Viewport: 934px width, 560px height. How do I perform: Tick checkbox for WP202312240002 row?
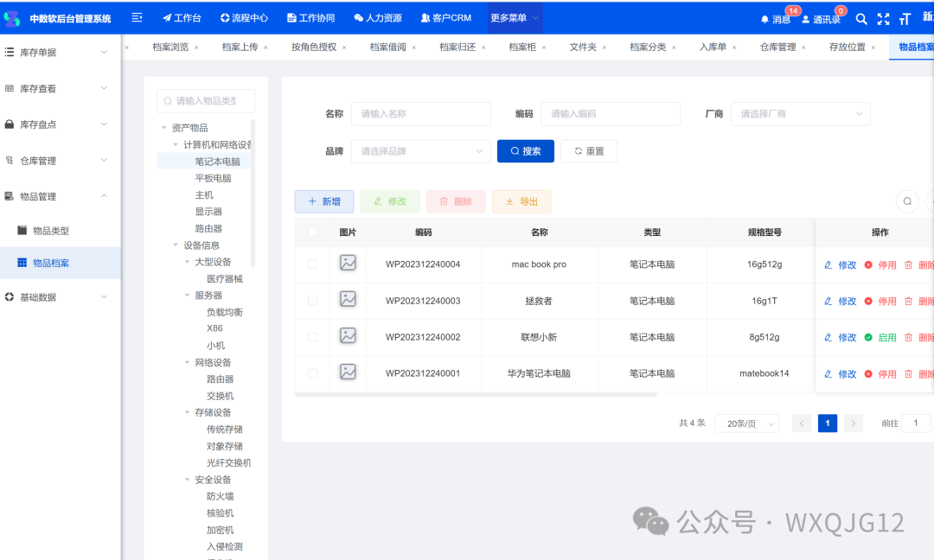[x=312, y=337]
